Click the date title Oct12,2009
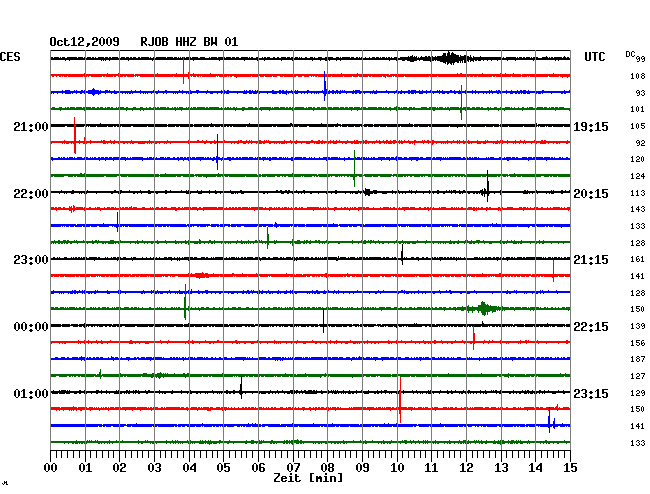Screen dimensions: 650x494 (x=84, y=42)
